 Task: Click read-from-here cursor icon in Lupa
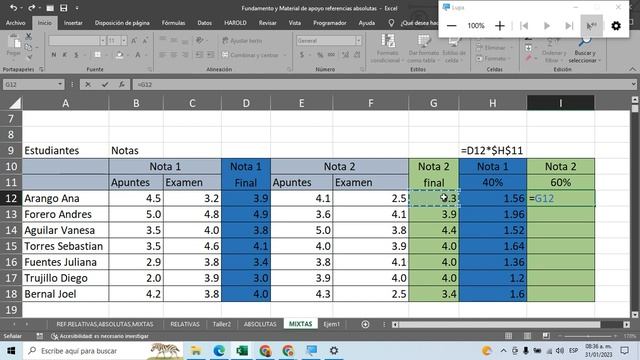(x=591, y=26)
